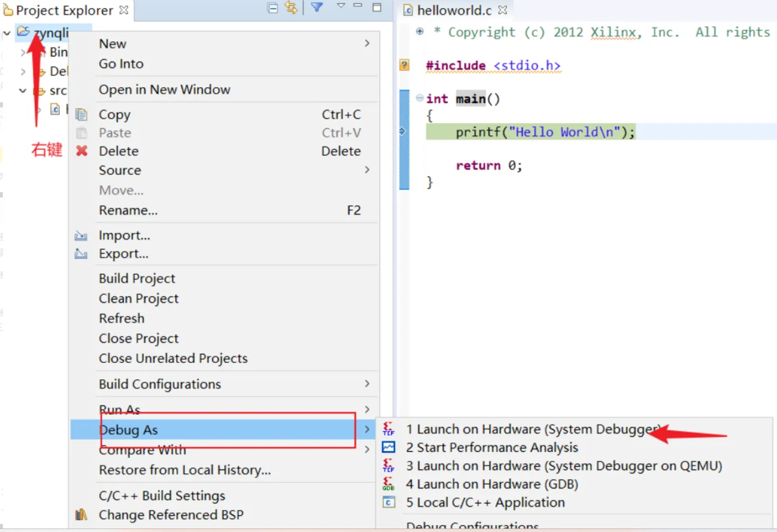
Task: Click the #include <stdio.h> line
Action: point(493,65)
